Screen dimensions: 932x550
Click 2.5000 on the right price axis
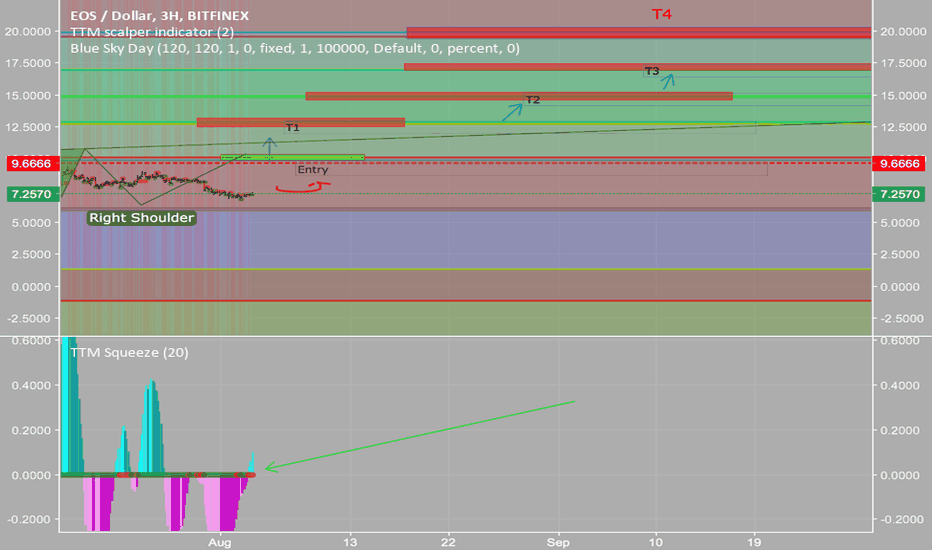(901, 254)
